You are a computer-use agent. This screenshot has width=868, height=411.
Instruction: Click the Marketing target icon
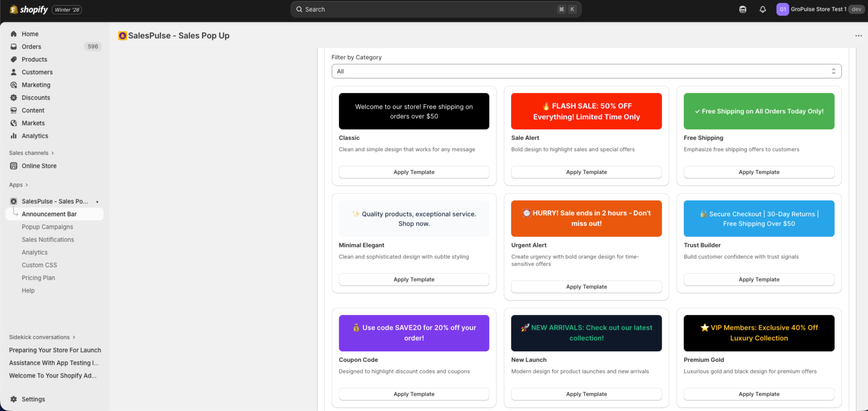14,85
